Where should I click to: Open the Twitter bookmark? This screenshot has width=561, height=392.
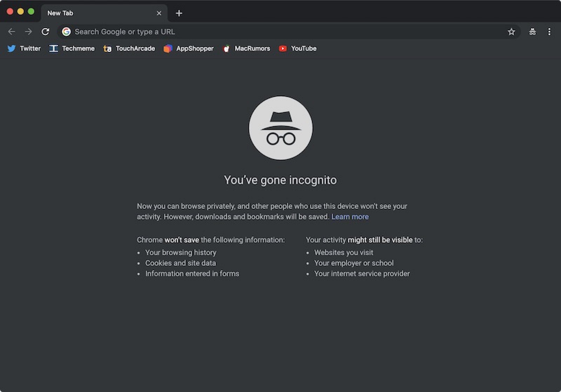click(x=24, y=48)
